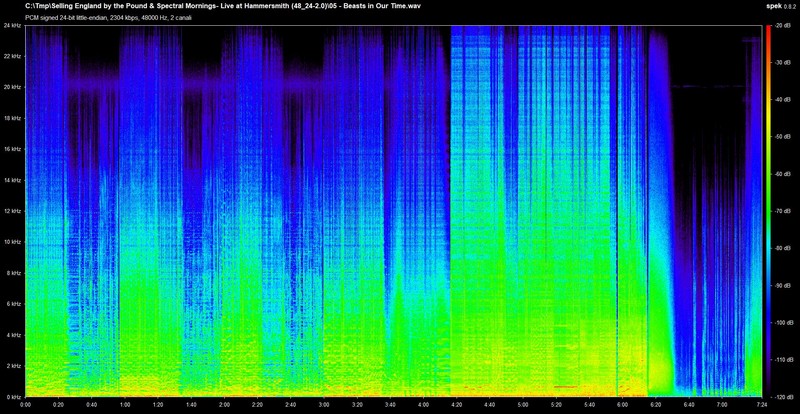Click the '4:40' time label
This screenshot has width=800, height=414.
(x=489, y=404)
